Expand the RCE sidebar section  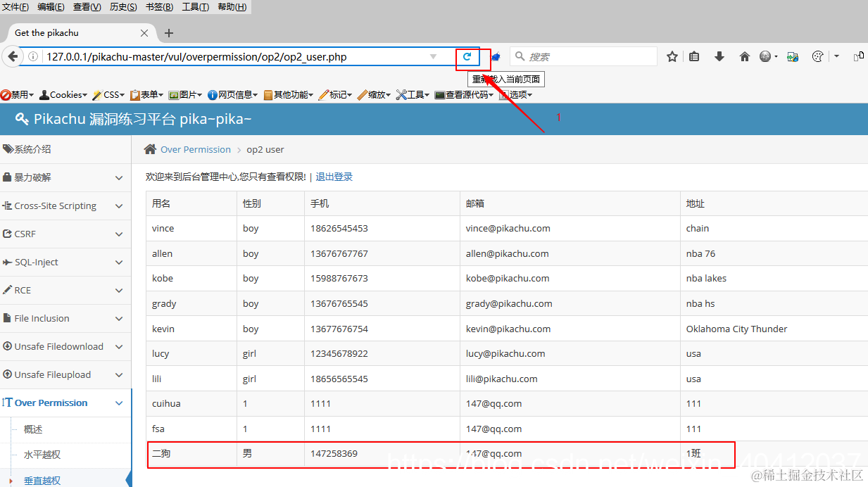(x=65, y=290)
